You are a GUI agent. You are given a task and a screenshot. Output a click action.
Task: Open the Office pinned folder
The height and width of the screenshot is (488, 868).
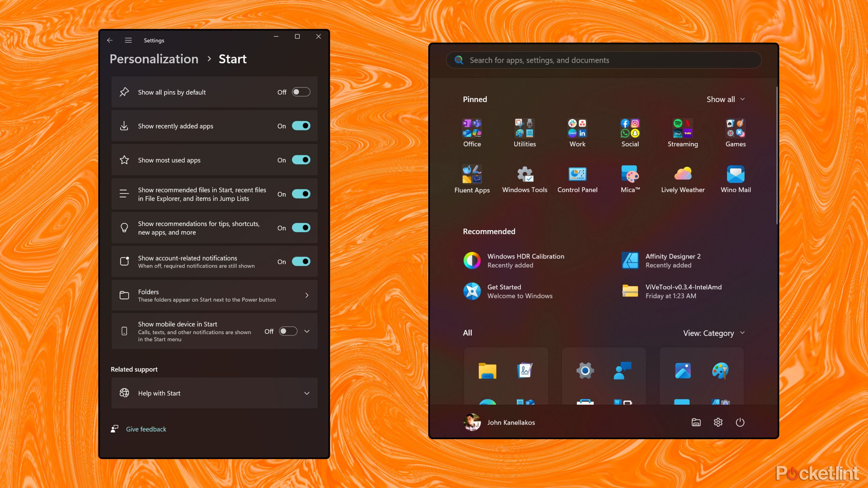(472, 133)
